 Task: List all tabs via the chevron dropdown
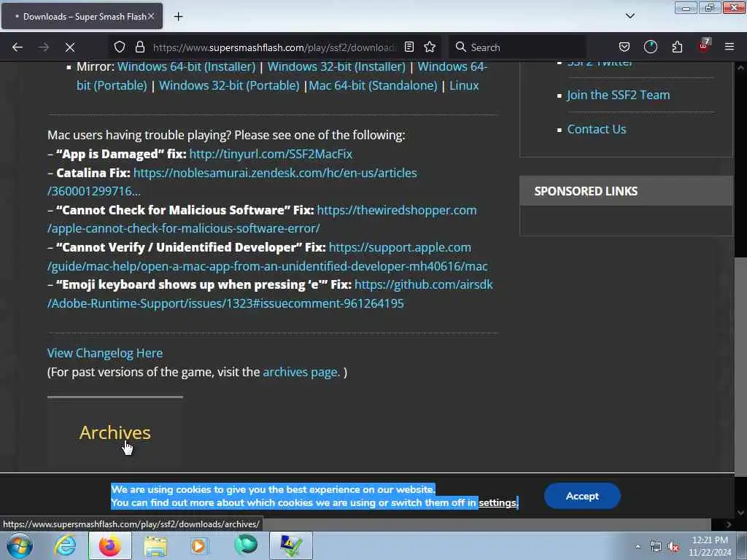pyautogui.click(x=630, y=16)
